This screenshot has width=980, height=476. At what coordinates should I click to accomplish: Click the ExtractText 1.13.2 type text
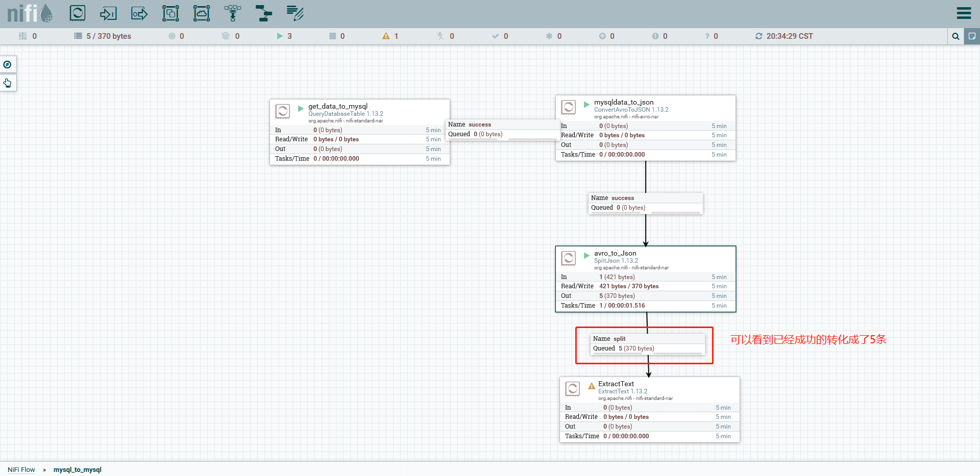(623, 391)
